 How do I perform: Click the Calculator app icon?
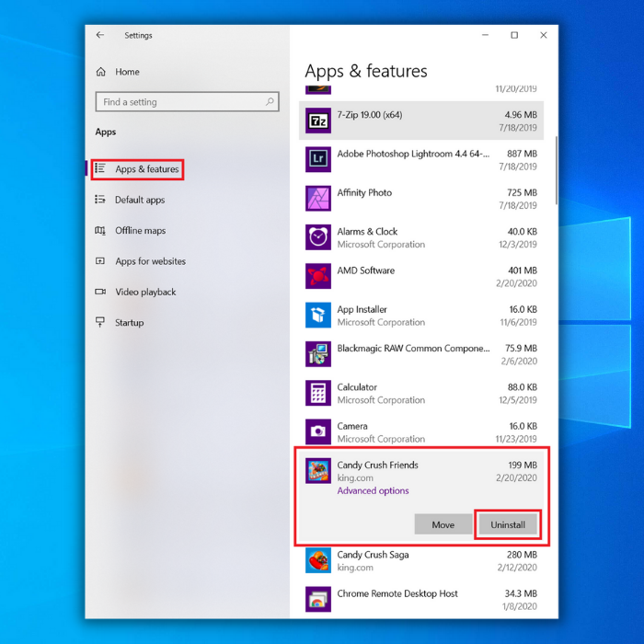(318, 393)
